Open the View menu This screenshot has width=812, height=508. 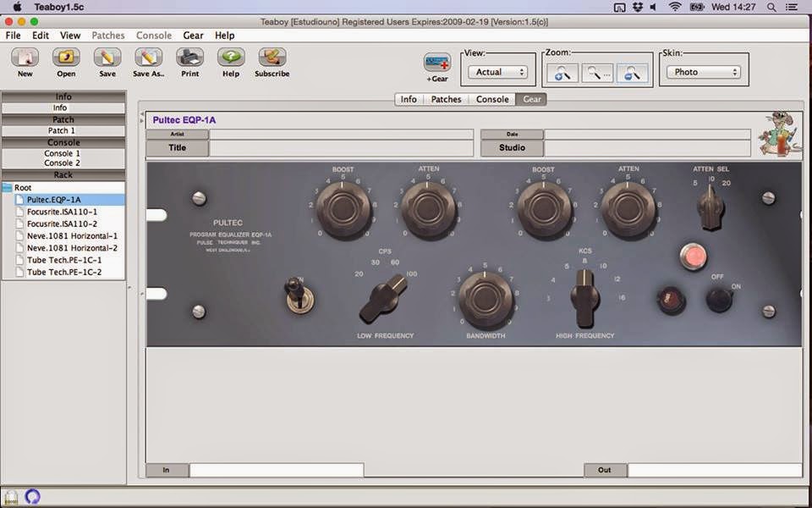(x=70, y=36)
